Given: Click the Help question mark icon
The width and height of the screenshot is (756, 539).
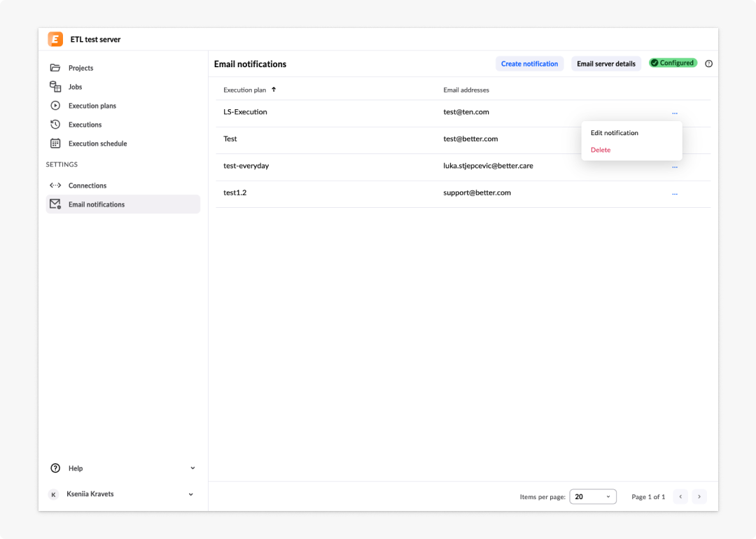Looking at the screenshot, I should point(55,468).
